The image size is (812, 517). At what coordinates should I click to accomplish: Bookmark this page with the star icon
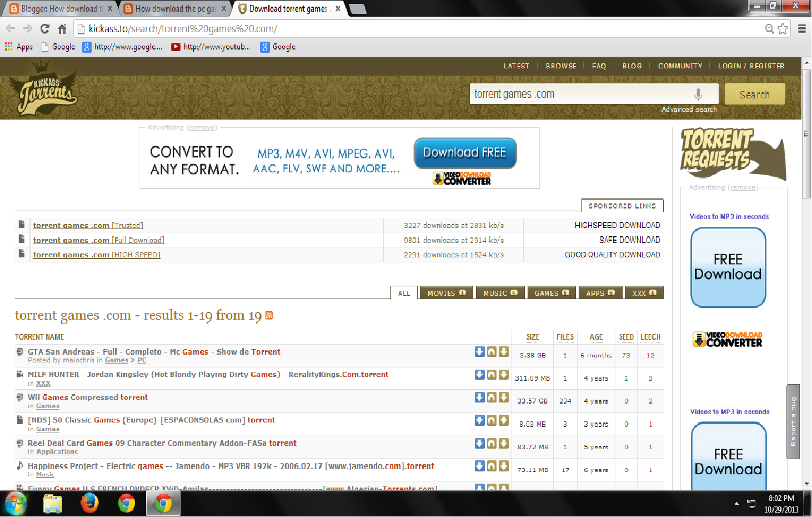[x=783, y=29]
